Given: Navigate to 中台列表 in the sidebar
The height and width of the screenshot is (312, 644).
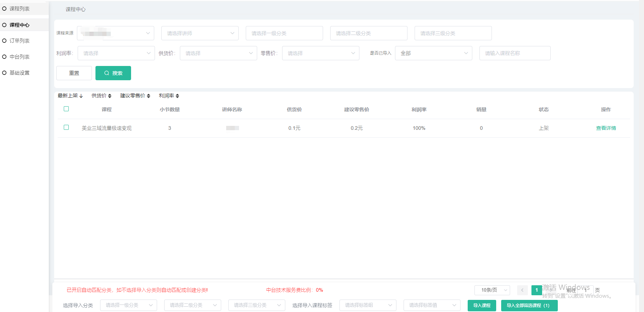Looking at the screenshot, I should coord(20,57).
